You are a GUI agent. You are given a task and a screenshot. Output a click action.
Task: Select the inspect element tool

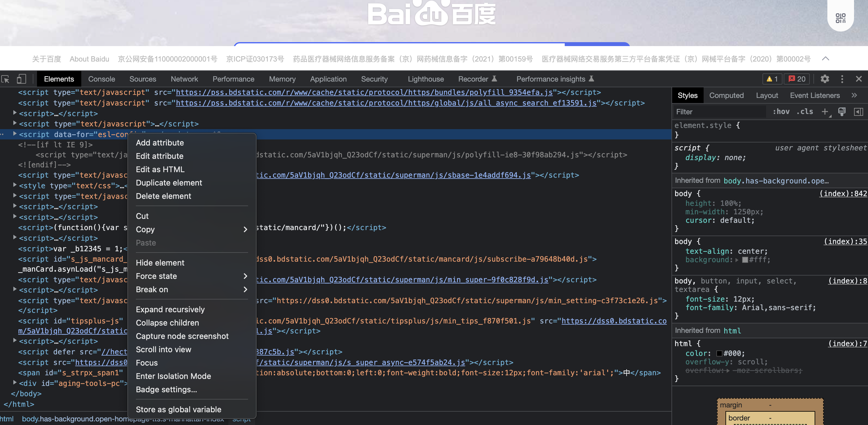tap(5, 79)
